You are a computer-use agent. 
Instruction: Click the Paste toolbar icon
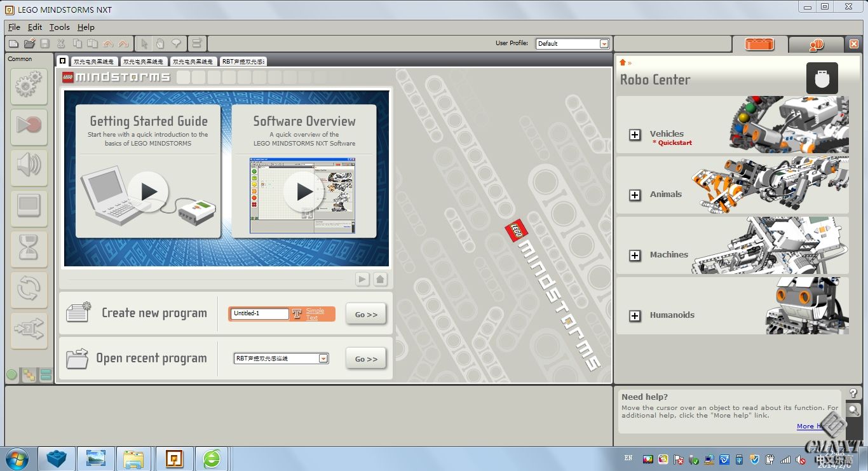point(92,43)
